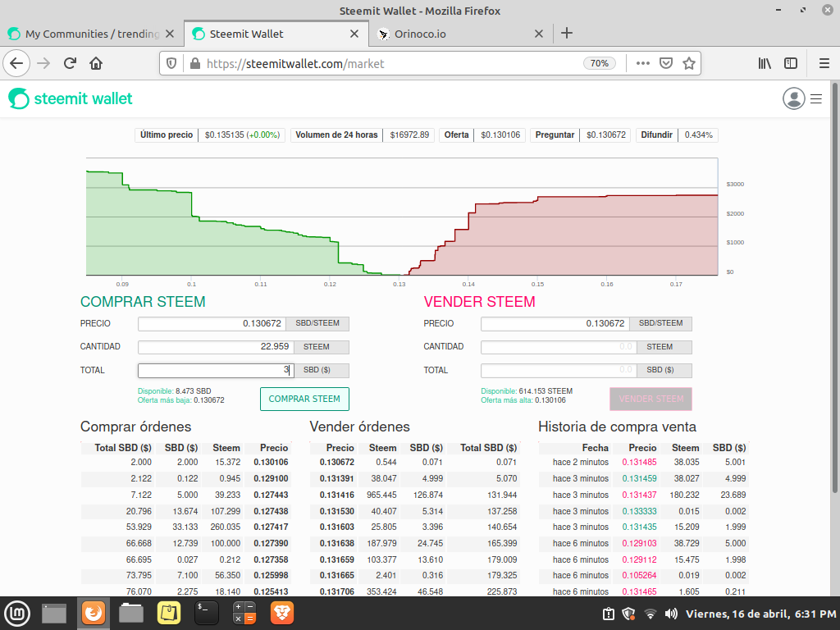The height and width of the screenshot is (630, 840).
Task: Reload the current page
Action: point(70,63)
